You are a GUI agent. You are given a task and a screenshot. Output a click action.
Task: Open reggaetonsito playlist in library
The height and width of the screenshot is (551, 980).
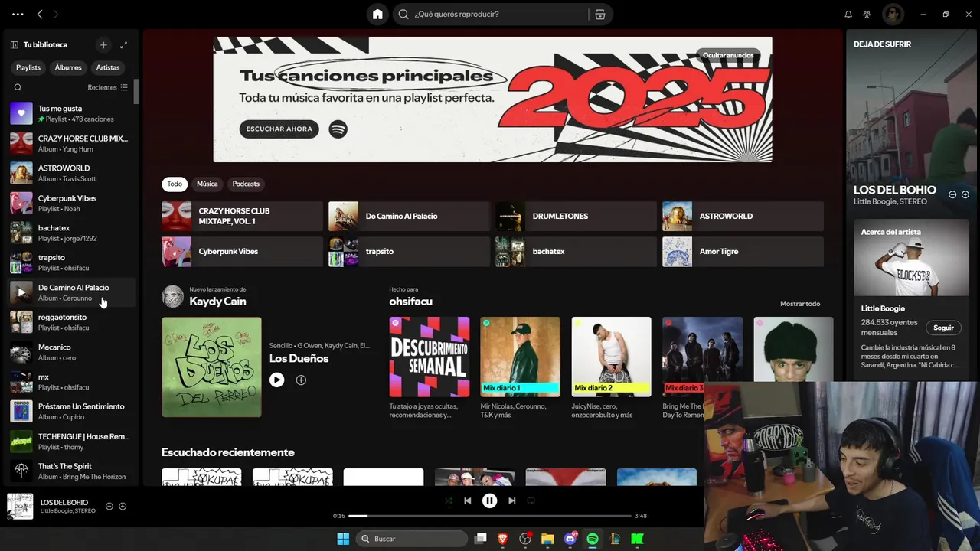pyautogui.click(x=69, y=322)
